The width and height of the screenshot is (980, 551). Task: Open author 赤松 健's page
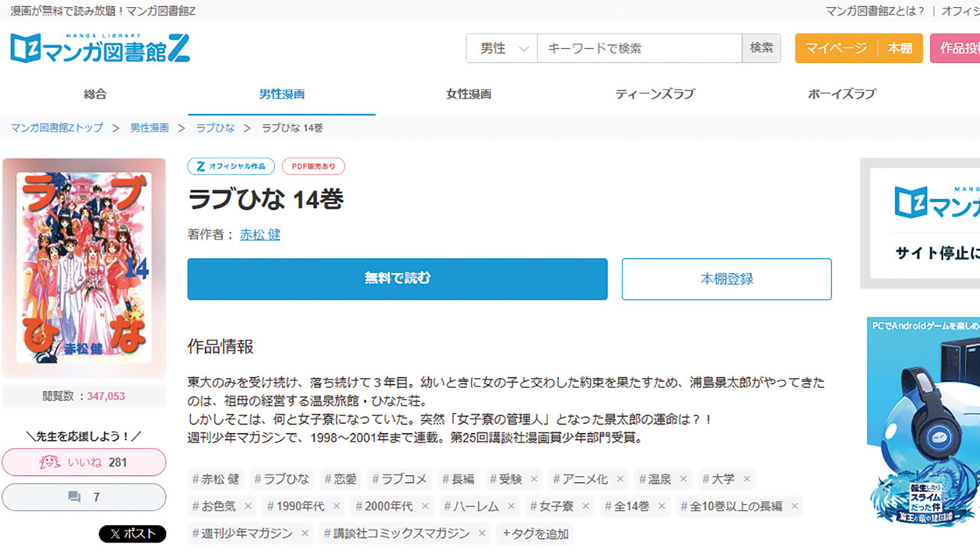click(x=260, y=235)
